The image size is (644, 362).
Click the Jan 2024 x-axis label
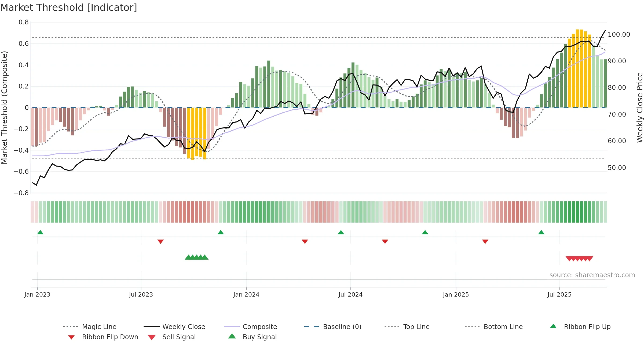246,294
